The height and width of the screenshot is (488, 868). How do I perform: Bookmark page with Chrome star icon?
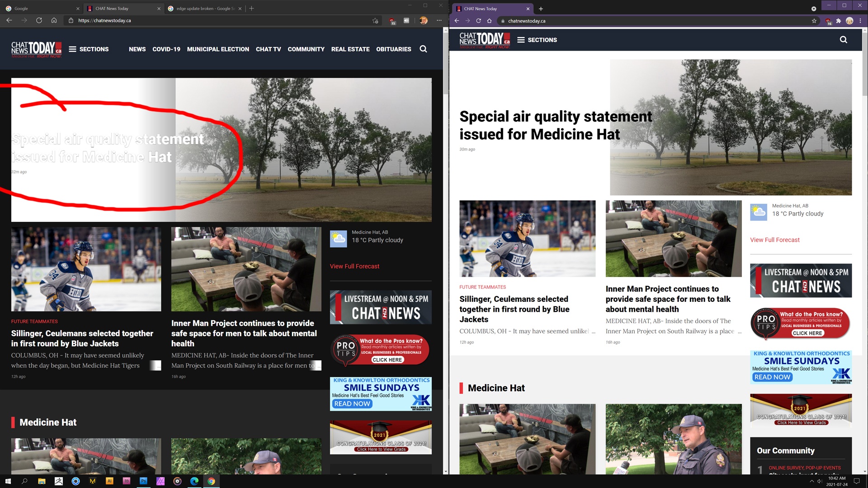pyautogui.click(x=814, y=21)
